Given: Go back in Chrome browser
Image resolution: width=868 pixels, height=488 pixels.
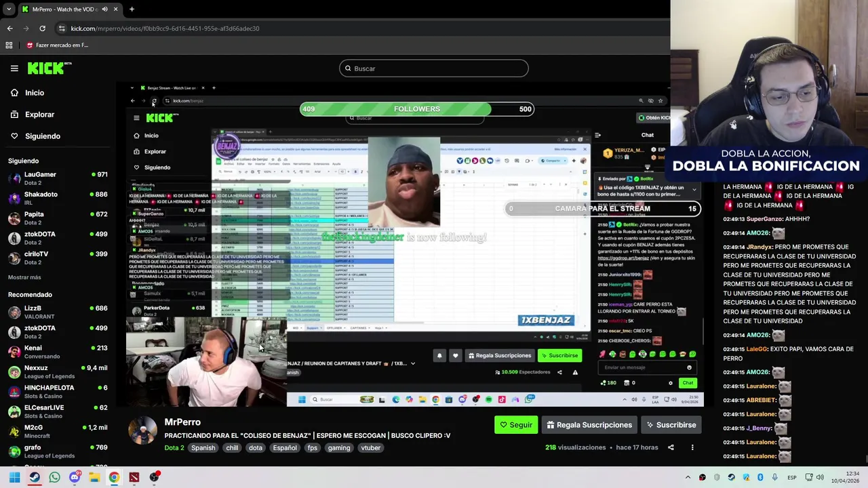Looking at the screenshot, I should coord(9,28).
